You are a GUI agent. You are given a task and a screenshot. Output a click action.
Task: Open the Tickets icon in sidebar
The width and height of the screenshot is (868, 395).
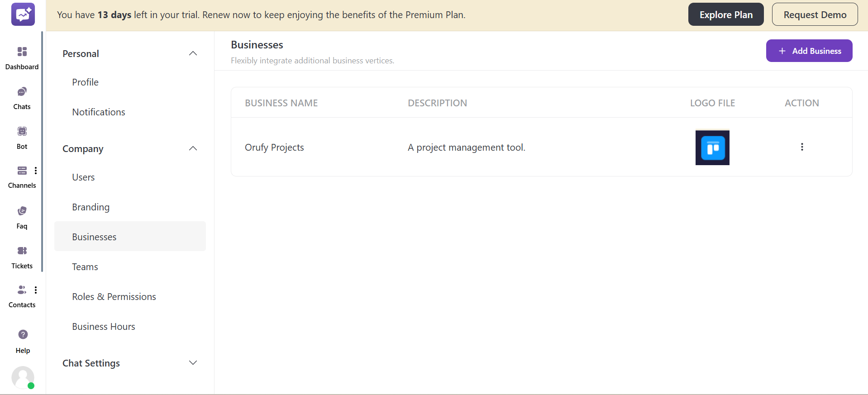(x=22, y=251)
